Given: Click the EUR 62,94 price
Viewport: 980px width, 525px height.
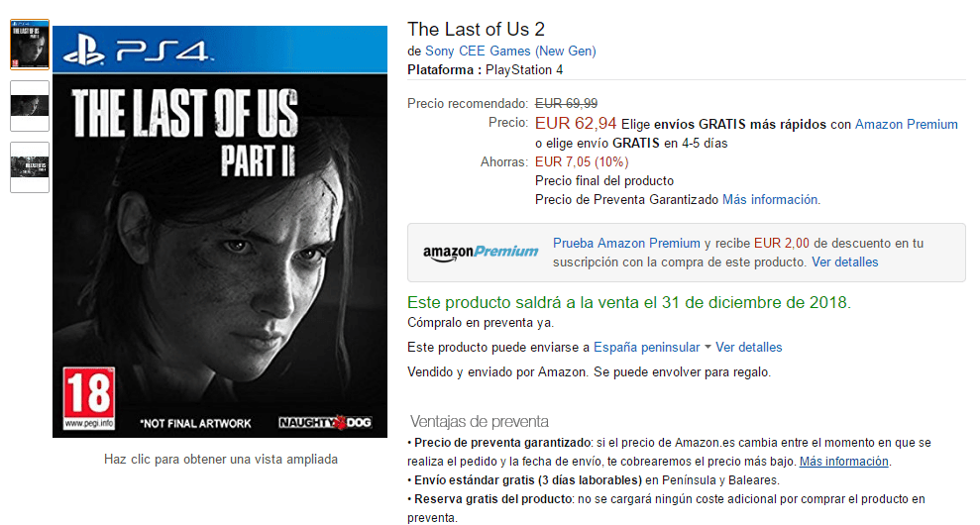Looking at the screenshot, I should [576, 123].
